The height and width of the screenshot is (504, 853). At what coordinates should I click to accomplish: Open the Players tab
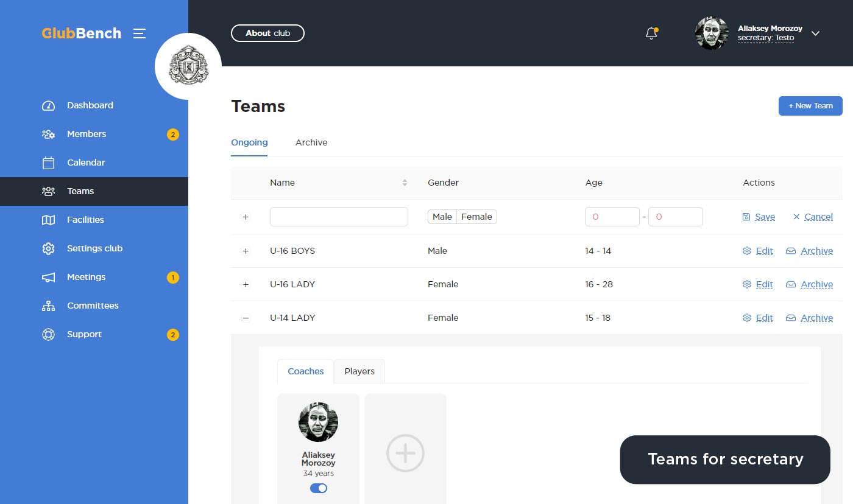[x=359, y=371]
